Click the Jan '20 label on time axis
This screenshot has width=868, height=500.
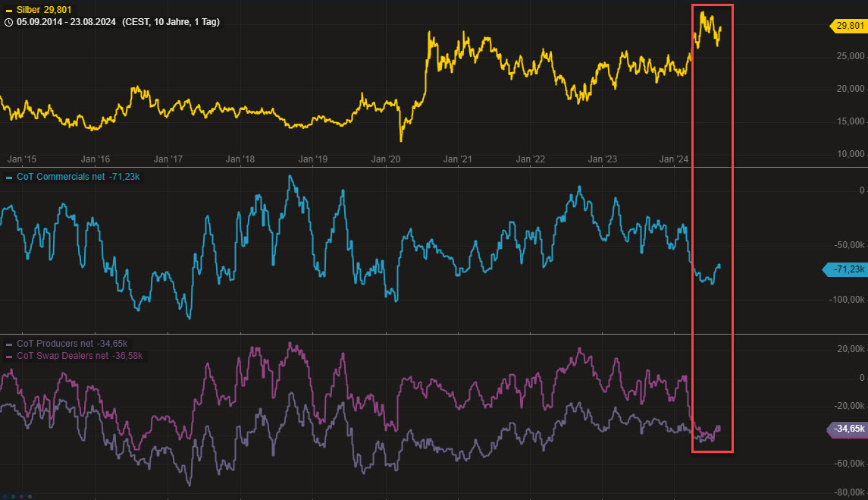pyautogui.click(x=386, y=159)
